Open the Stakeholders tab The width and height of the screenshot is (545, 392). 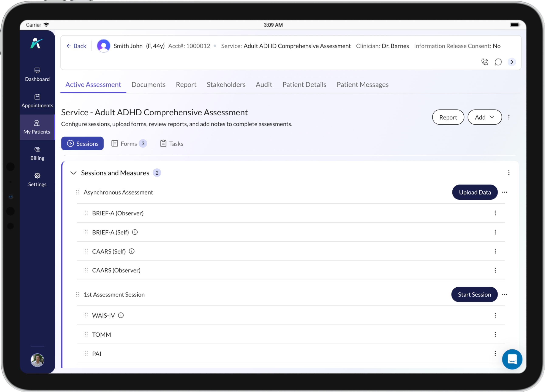click(226, 84)
